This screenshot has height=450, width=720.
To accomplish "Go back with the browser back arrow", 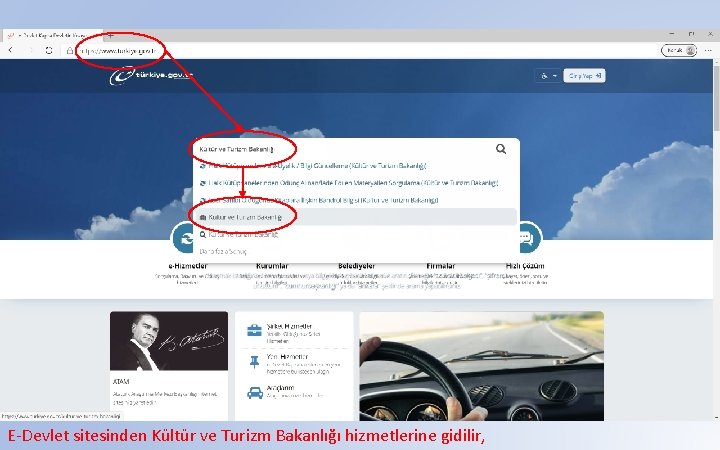I will [x=11, y=50].
